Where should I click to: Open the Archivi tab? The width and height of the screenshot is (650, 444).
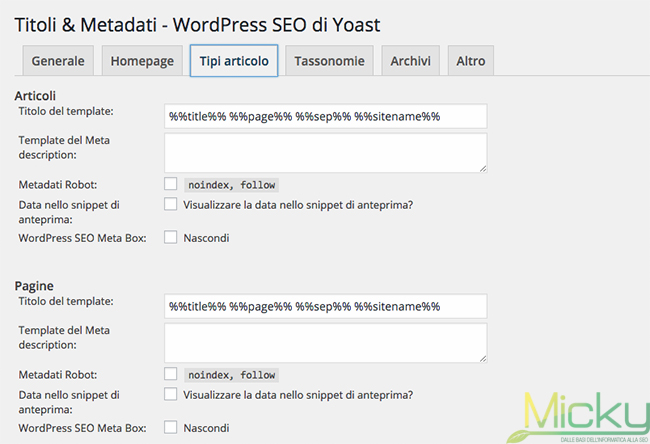pyautogui.click(x=411, y=61)
